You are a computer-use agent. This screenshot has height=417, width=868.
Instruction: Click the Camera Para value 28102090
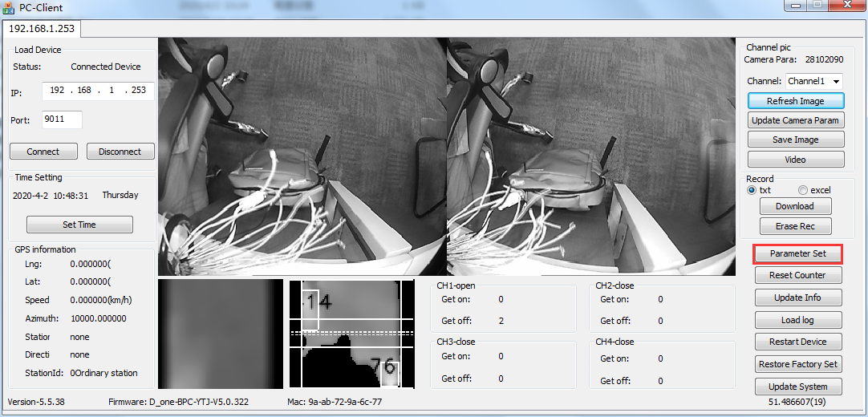(x=824, y=59)
